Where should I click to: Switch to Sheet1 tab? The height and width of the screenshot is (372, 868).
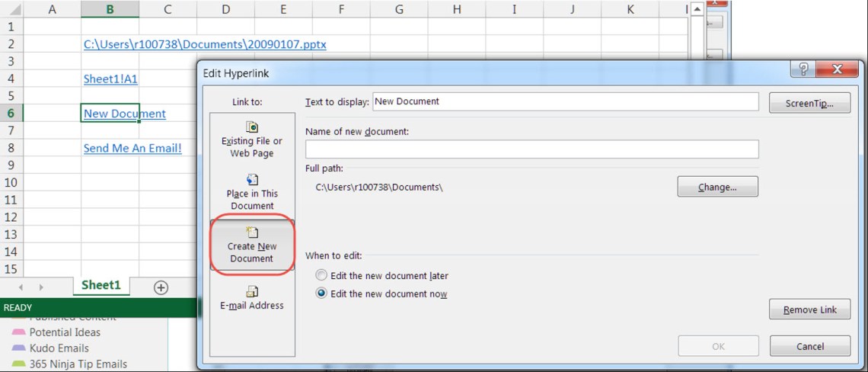click(x=101, y=286)
